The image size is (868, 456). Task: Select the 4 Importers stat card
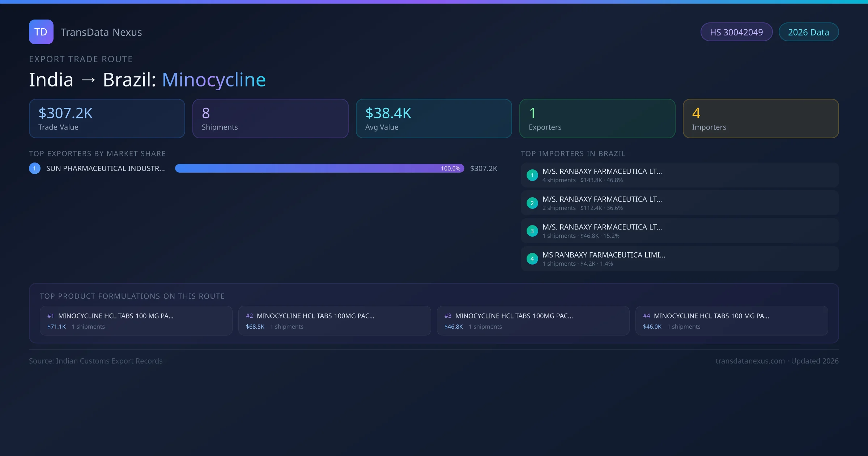[x=761, y=119]
